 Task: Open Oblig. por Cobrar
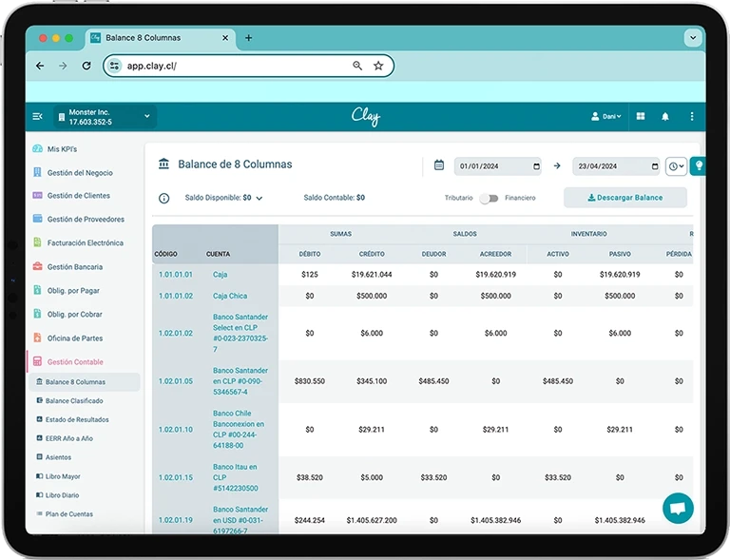pos(74,314)
